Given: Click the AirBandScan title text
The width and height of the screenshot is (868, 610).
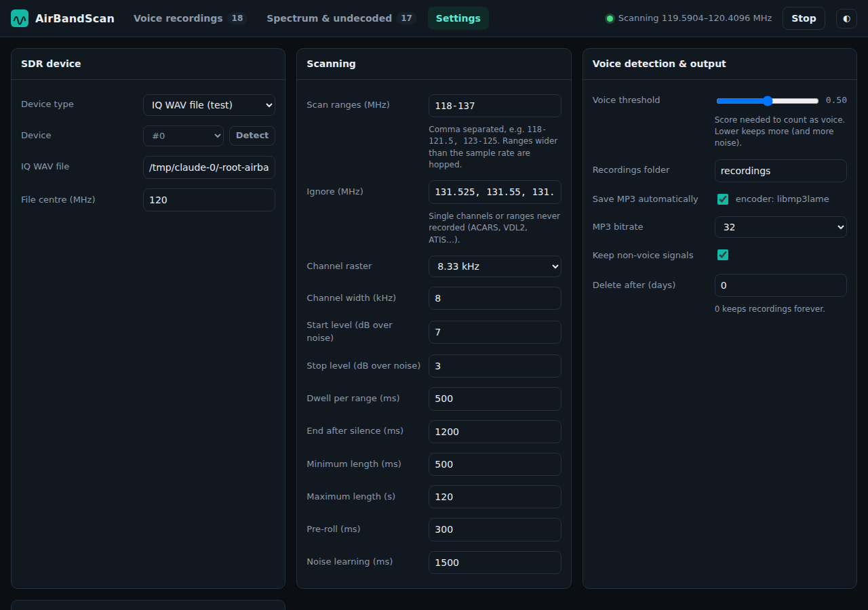Looking at the screenshot, I should click(75, 18).
